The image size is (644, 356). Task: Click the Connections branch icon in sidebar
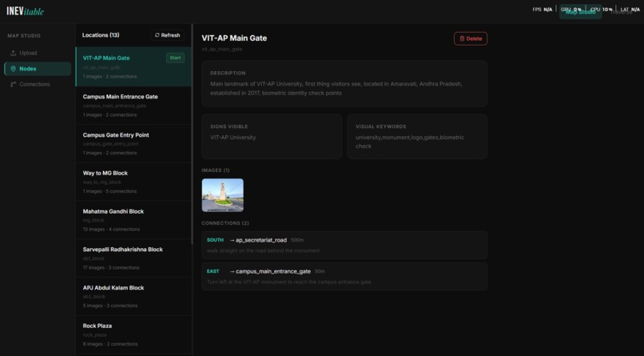13,84
